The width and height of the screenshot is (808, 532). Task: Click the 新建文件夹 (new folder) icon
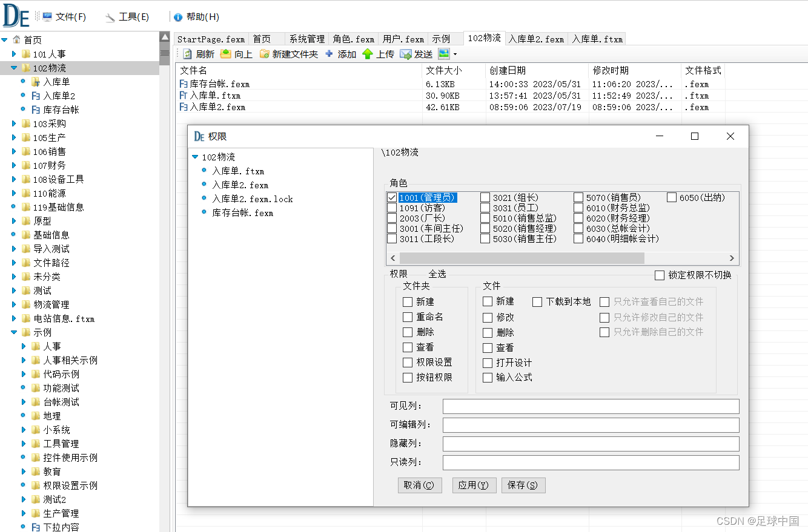click(x=264, y=54)
